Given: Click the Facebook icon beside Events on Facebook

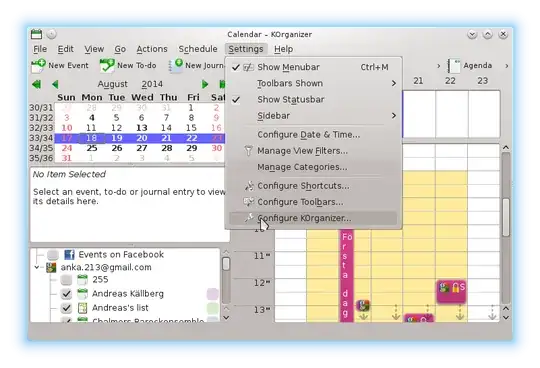Looking at the screenshot, I should [69, 255].
